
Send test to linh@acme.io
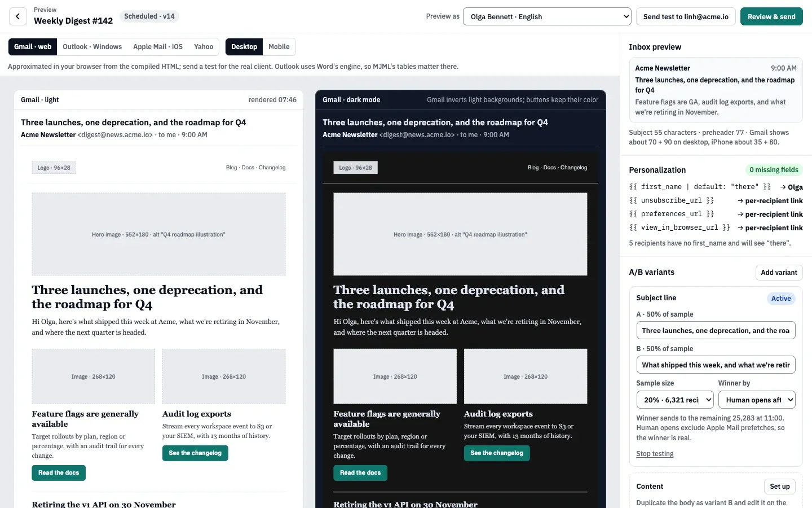click(686, 16)
